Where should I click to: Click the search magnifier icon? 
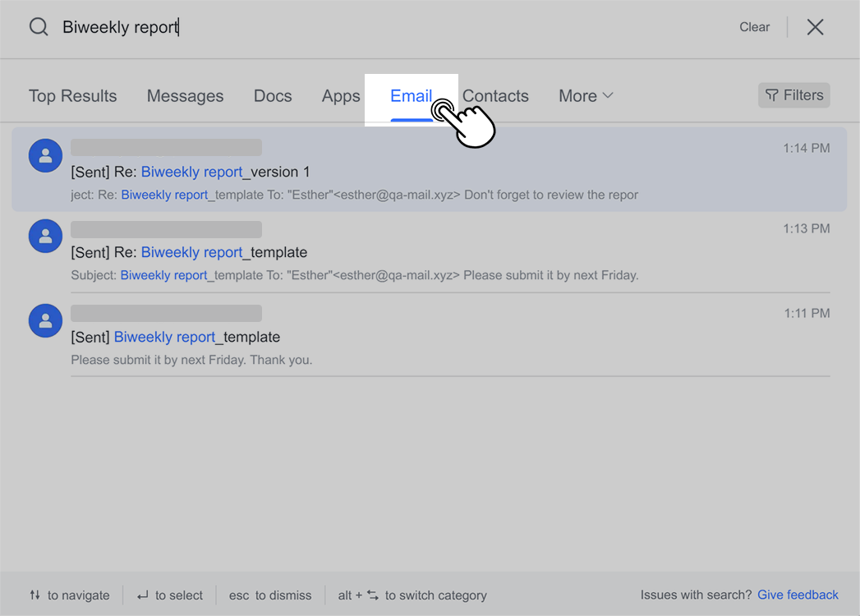pyautogui.click(x=38, y=26)
